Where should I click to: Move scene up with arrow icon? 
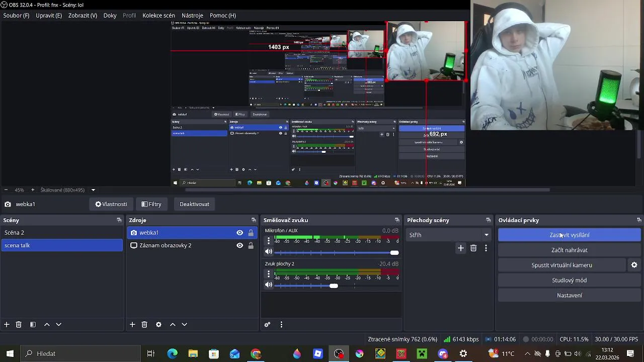click(47, 325)
